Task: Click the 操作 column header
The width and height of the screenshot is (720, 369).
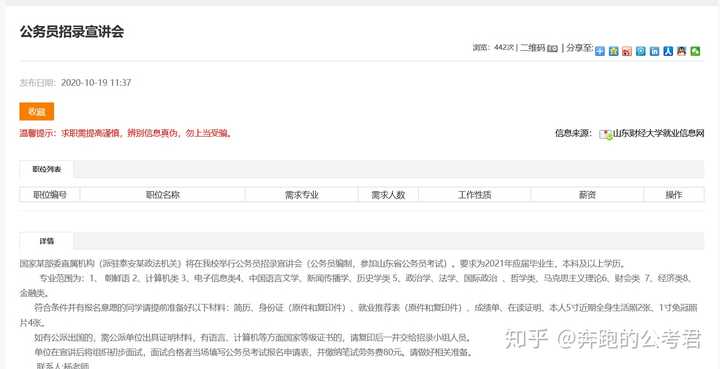Action: click(x=674, y=195)
